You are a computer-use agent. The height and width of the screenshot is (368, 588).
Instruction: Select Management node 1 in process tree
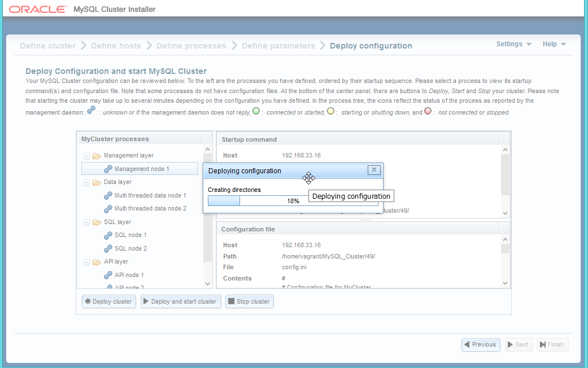(x=140, y=169)
